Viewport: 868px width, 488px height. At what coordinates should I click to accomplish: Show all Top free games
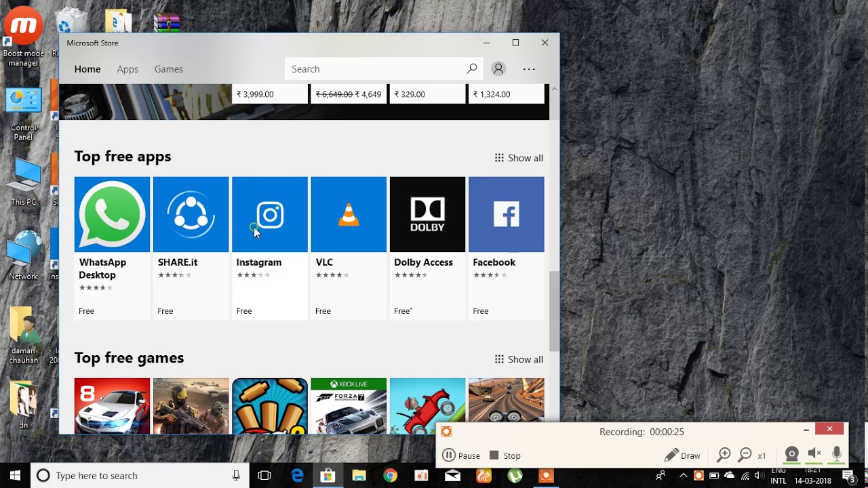click(519, 359)
